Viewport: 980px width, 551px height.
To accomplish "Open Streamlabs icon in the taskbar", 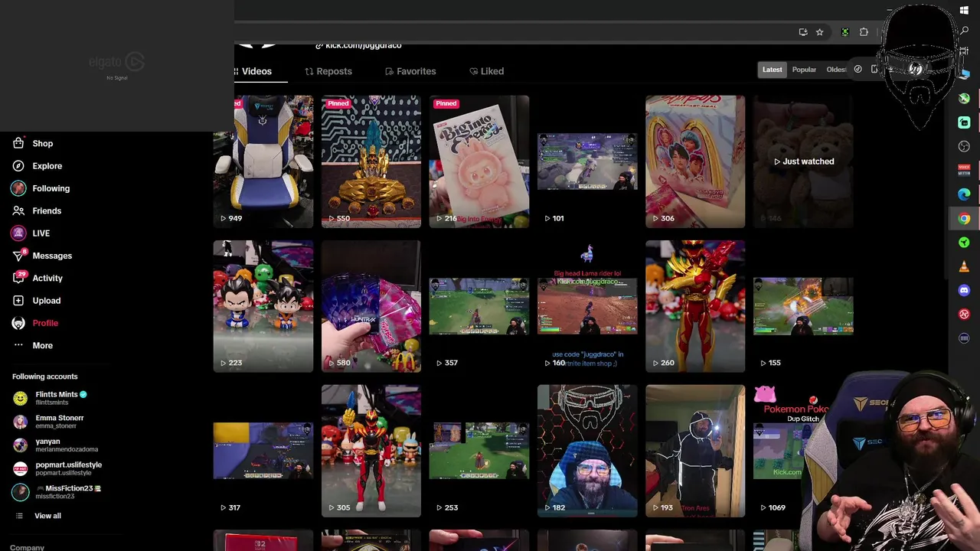I will [964, 122].
